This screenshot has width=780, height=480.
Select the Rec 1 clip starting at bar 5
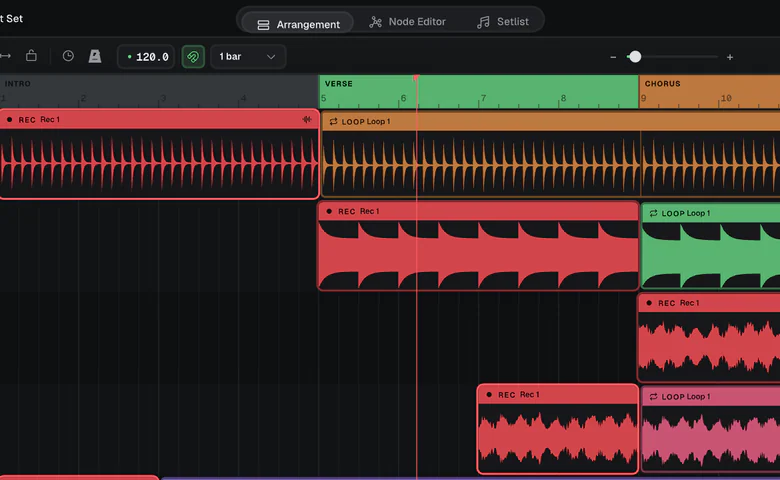[478, 246]
